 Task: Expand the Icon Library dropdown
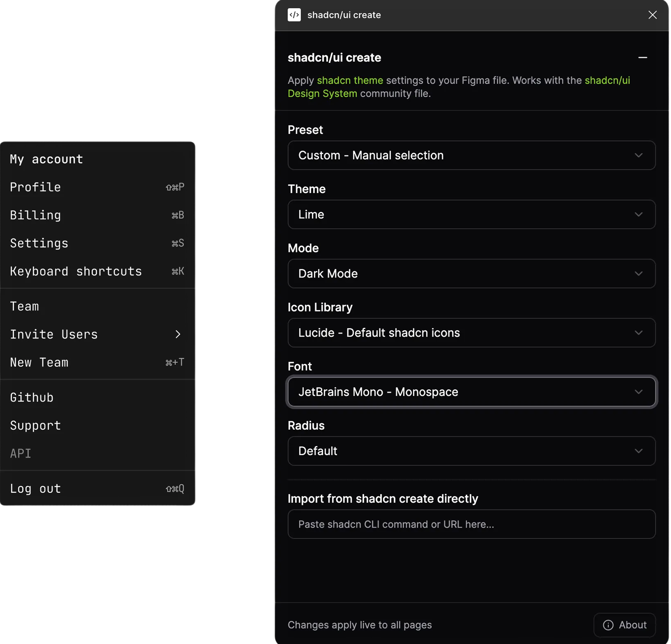(x=471, y=333)
